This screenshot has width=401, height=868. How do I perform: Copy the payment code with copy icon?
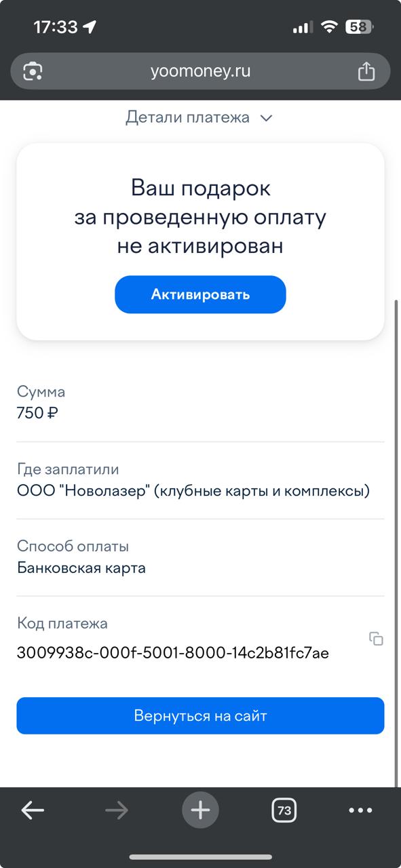(376, 638)
